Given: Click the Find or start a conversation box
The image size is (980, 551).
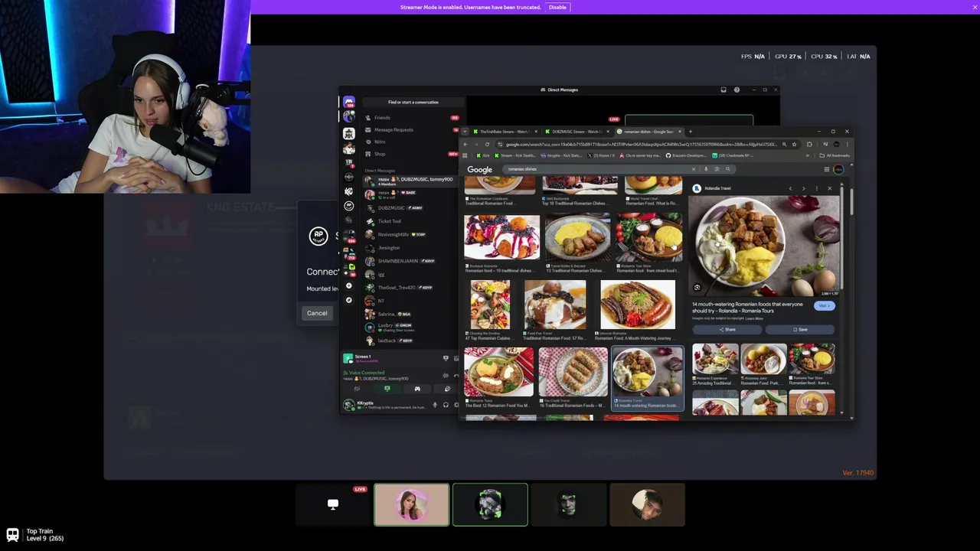Looking at the screenshot, I should tap(413, 103).
